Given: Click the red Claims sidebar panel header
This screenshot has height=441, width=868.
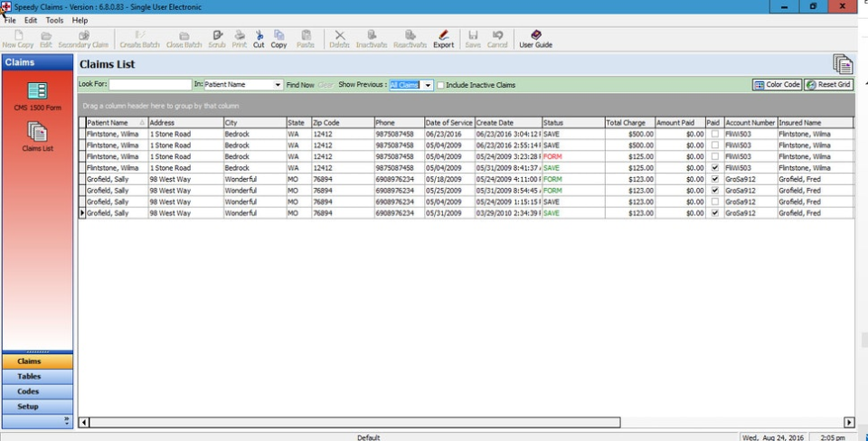Looking at the screenshot, I should [37, 62].
